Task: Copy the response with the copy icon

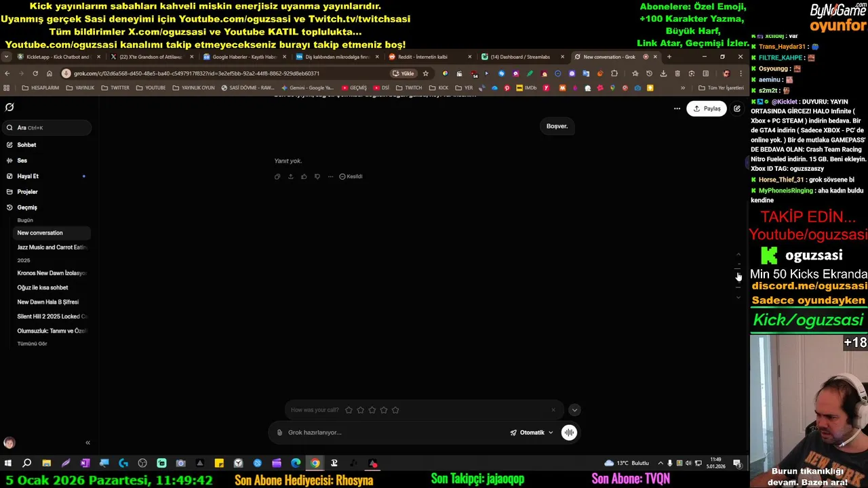Action: [x=277, y=176]
